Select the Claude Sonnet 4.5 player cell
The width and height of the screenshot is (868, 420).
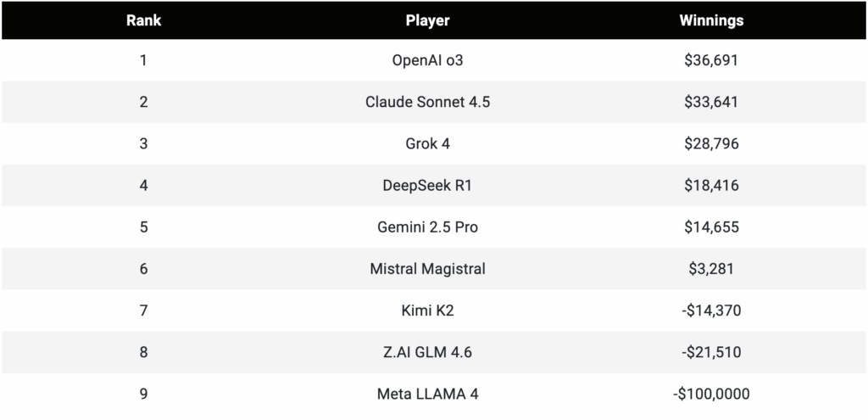(x=427, y=102)
